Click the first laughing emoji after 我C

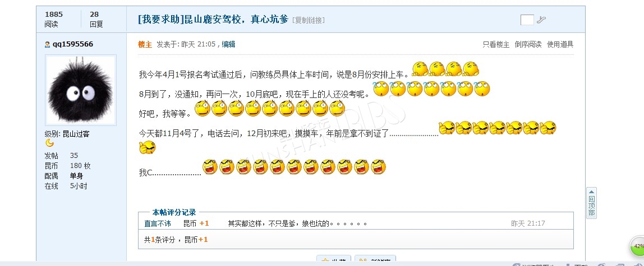click(210, 167)
